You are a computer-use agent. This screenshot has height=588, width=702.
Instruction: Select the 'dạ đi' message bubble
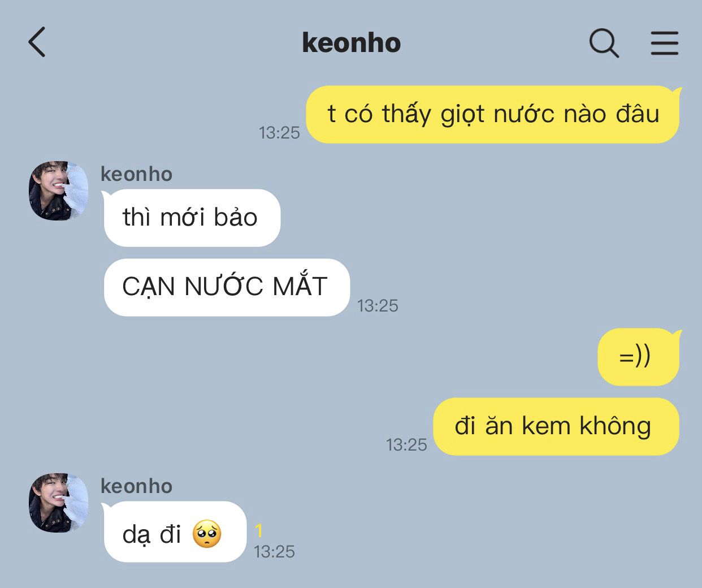click(x=175, y=532)
